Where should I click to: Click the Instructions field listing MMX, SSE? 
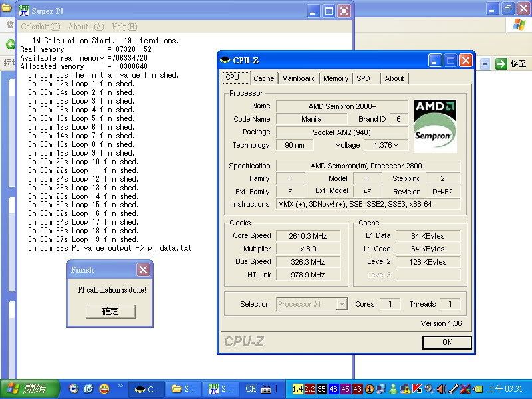[368, 204]
